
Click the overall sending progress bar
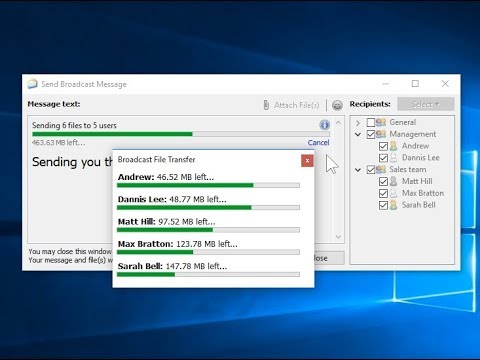[x=181, y=134]
